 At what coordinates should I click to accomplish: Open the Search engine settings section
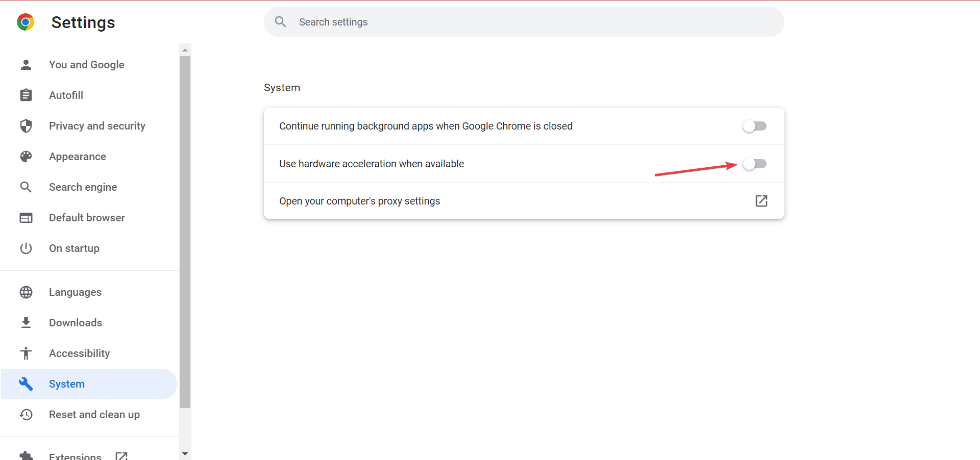(x=83, y=187)
